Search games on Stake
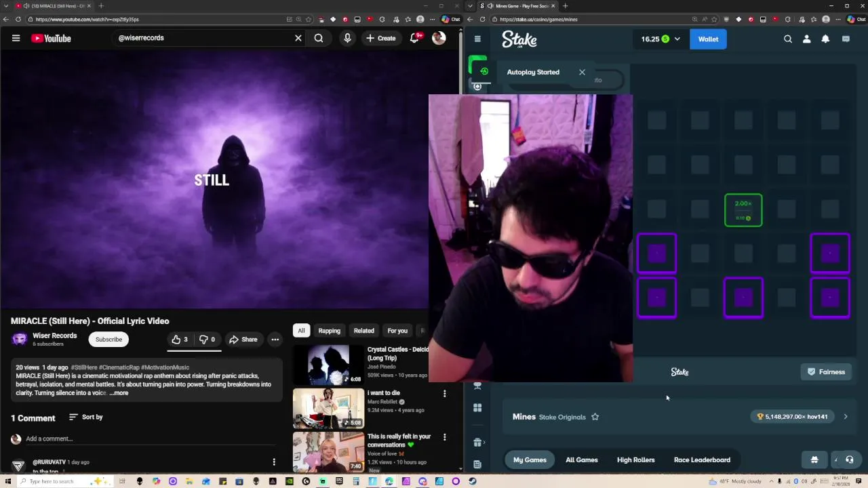The height and width of the screenshot is (488, 868). [x=788, y=39]
